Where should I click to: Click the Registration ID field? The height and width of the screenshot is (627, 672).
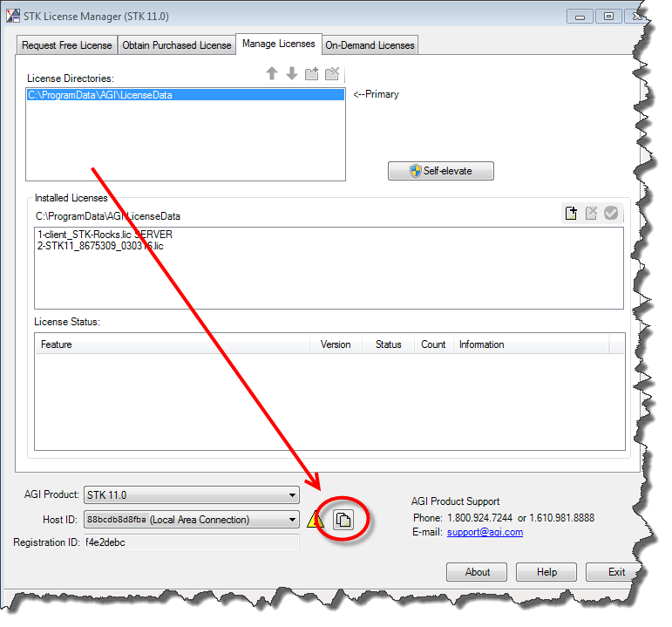(x=192, y=542)
